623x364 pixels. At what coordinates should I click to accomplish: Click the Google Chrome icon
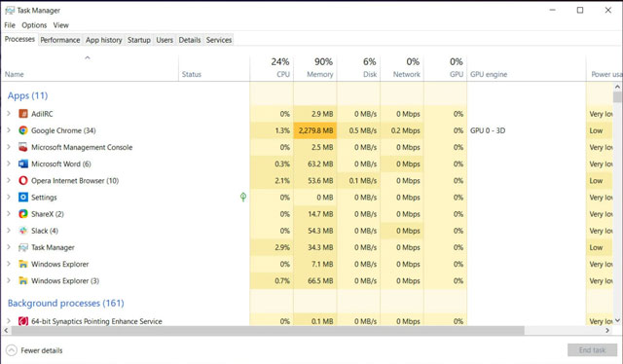(x=23, y=130)
